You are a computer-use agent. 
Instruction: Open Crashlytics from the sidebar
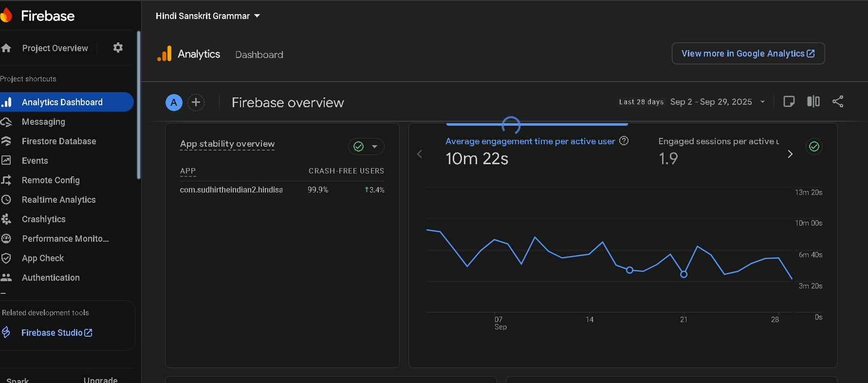(44, 219)
